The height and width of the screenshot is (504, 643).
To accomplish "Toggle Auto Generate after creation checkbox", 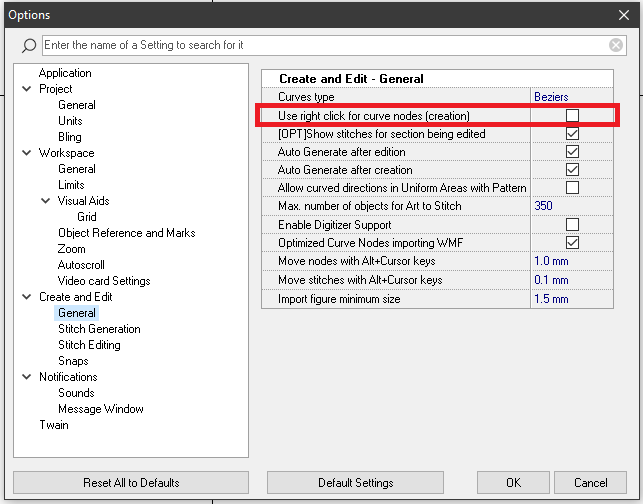I will 572,170.
